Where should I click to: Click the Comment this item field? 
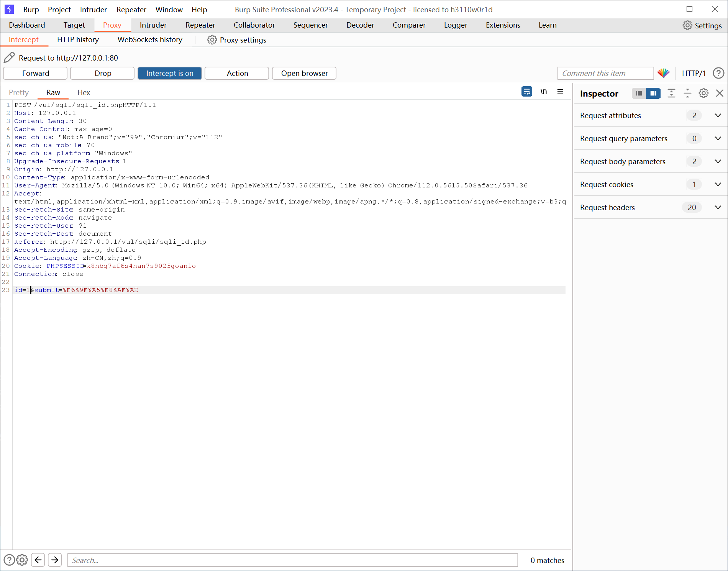605,73
